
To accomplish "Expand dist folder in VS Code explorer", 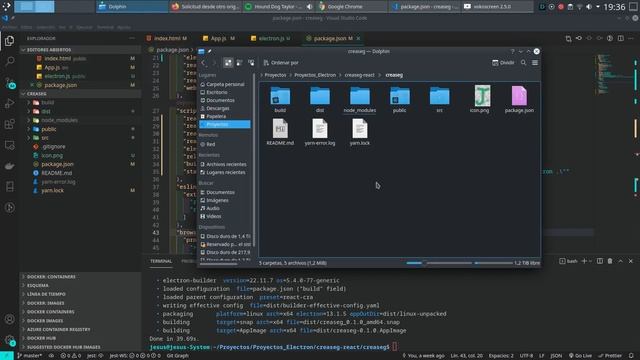I will point(80,111).
